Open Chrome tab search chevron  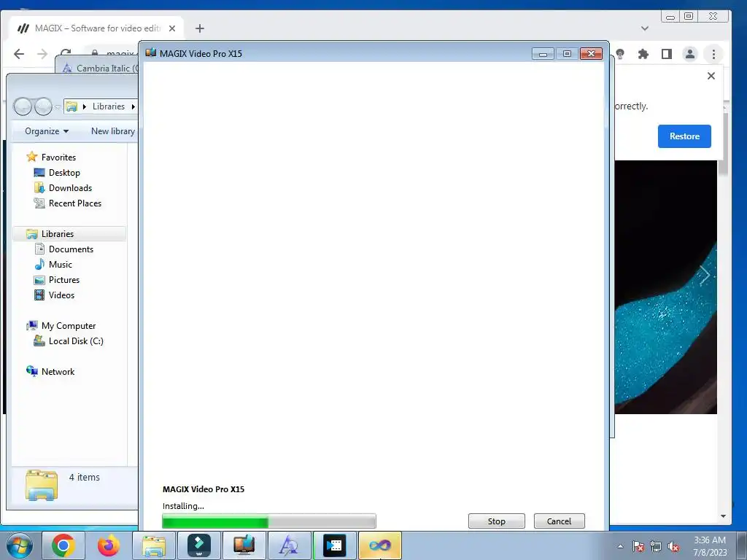[645, 28]
